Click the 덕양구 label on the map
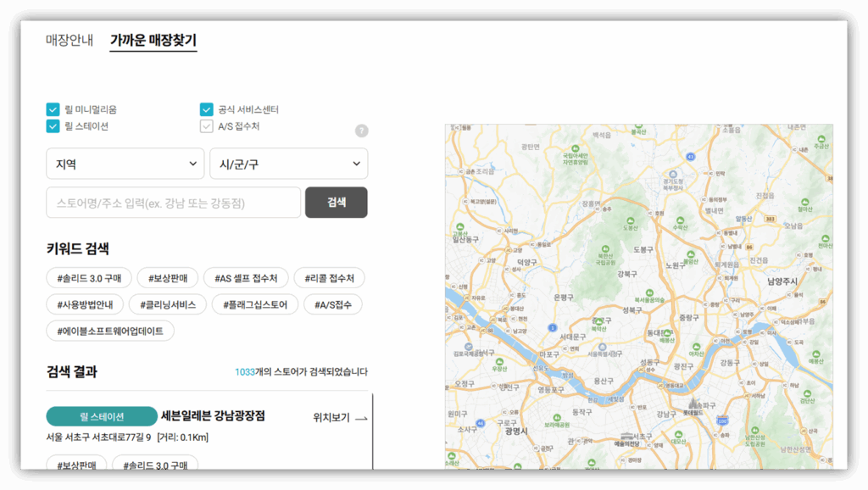This screenshot has height=490, width=868. point(527,262)
